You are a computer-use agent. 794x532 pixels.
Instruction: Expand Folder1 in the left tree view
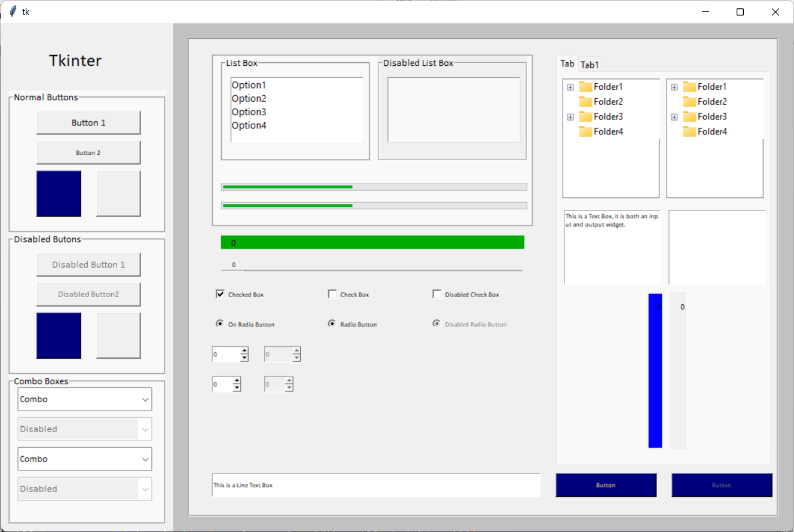(x=570, y=87)
